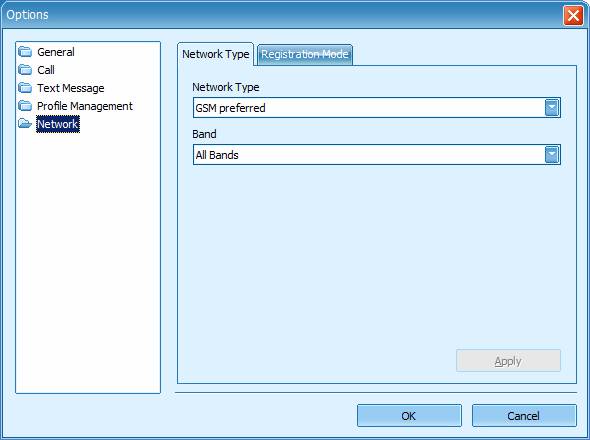This screenshot has height=440, width=590.
Task: Close the Options window with the X
Action: click(x=573, y=16)
